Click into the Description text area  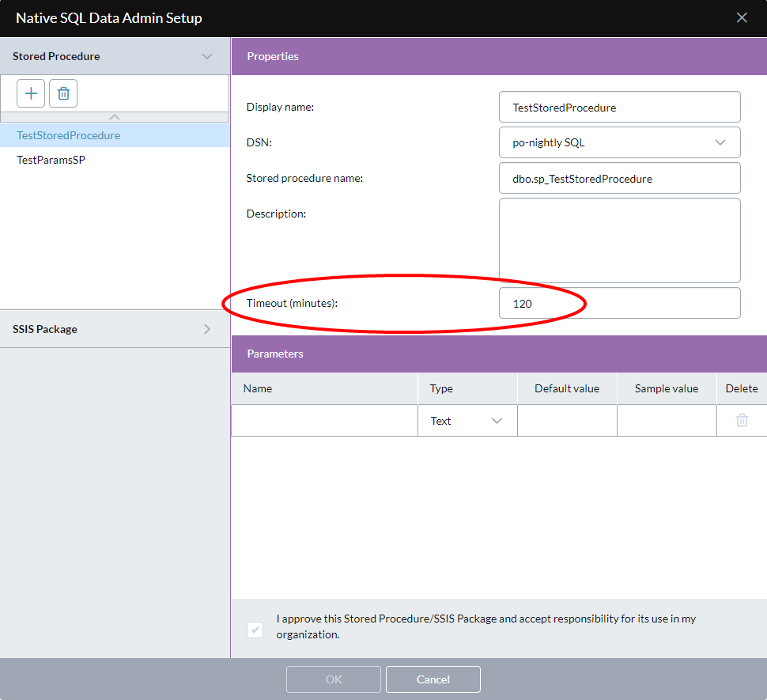(619, 240)
